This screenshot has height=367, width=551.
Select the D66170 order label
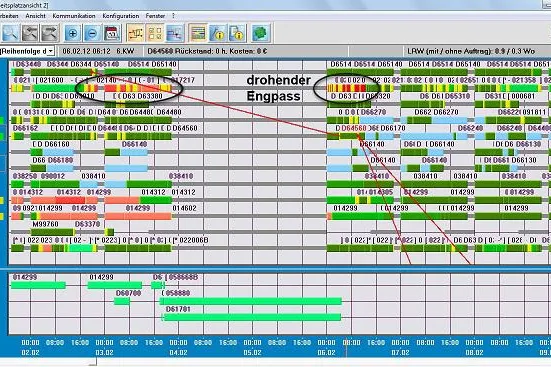393,128
